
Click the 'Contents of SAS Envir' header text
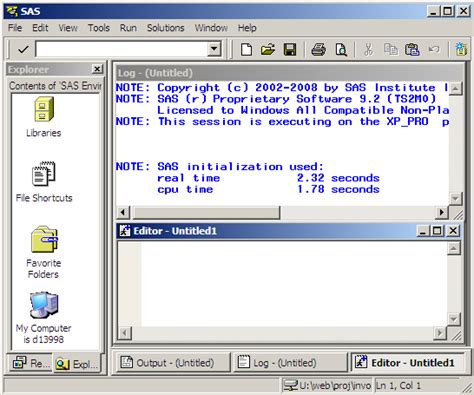(55, 86)
